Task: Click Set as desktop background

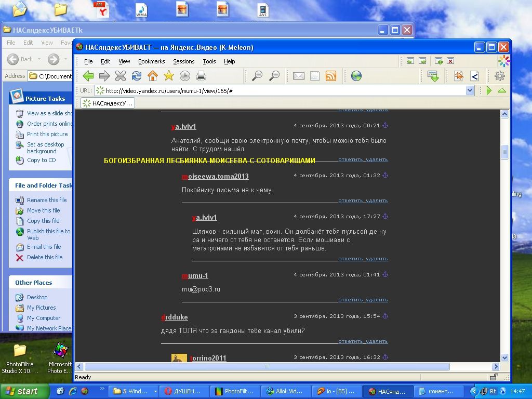Action: point(46,148)
